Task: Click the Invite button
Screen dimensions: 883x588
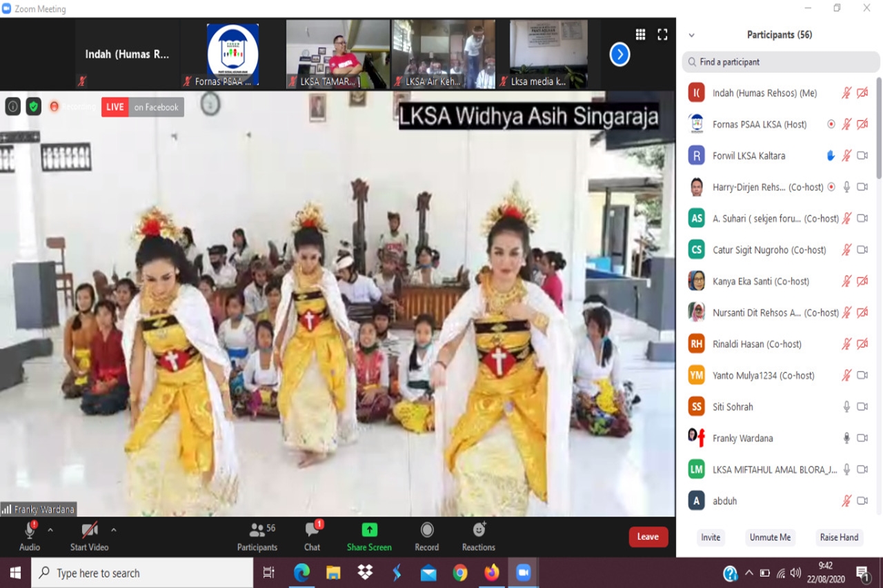Action: point(711,538)
